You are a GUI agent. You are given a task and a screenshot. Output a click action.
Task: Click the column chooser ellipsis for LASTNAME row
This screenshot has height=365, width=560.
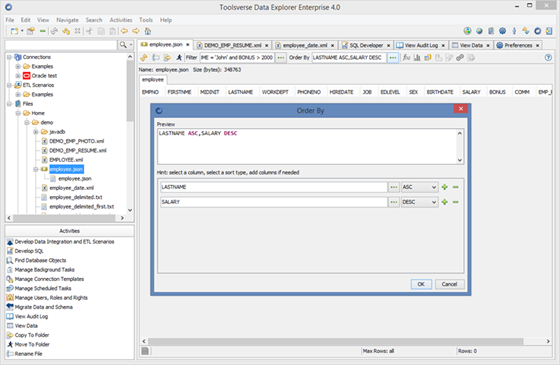click(x=394, y=187)
